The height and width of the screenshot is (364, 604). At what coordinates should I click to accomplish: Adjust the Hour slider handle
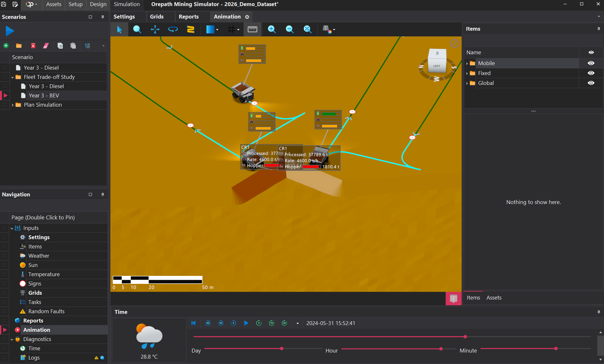point(441,349)
